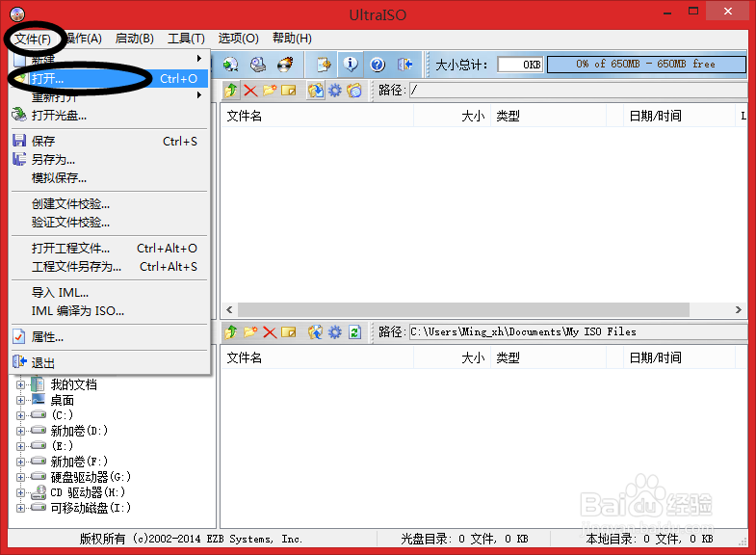Click the folder properties icon in image toolbar
Screen dimensions: 756x555
(353, 91)
